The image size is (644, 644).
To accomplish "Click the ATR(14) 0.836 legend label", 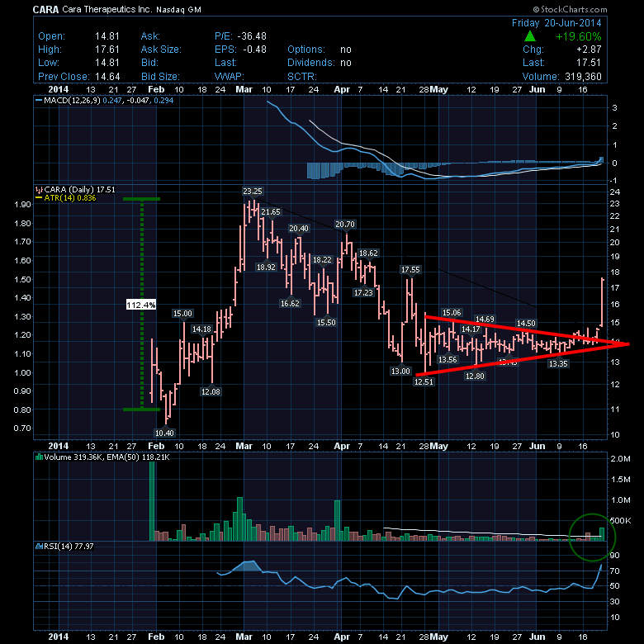I will (x=66, y=197).
